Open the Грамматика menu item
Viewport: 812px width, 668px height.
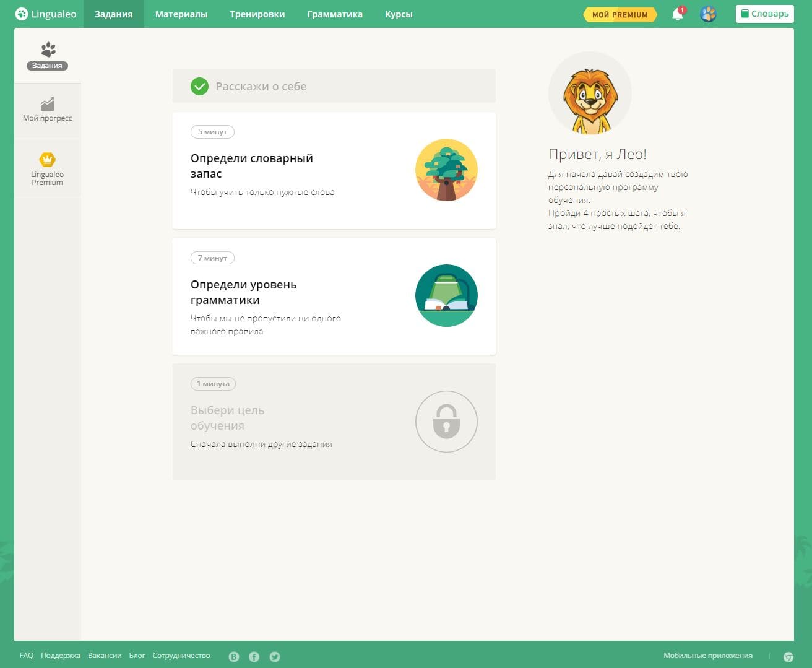tap(335, 14)
